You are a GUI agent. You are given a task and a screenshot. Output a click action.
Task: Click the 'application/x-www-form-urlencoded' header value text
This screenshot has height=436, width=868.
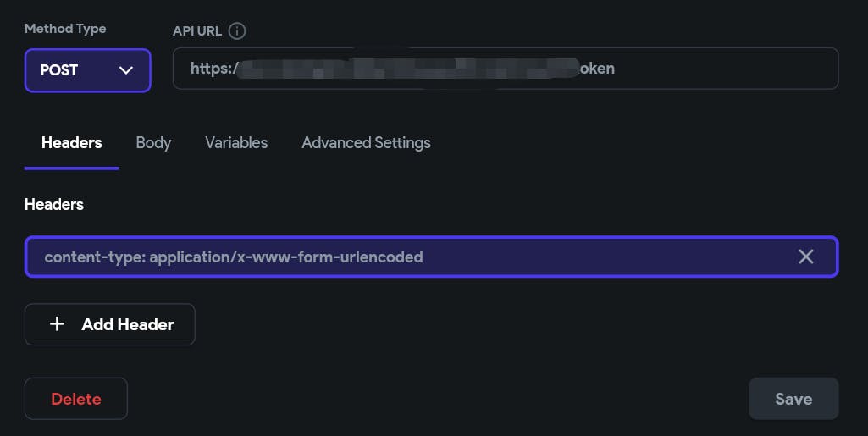point(286,257)
